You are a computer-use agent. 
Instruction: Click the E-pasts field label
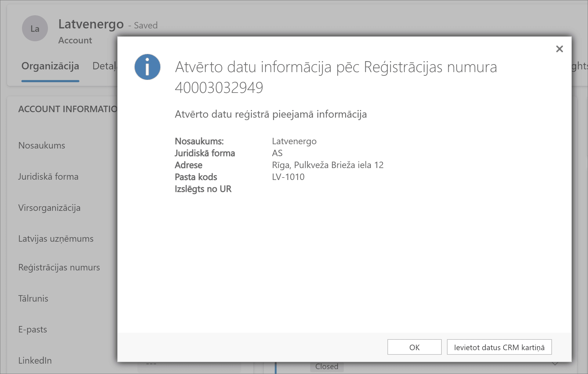pyautogui.click(x=33, y=329)
